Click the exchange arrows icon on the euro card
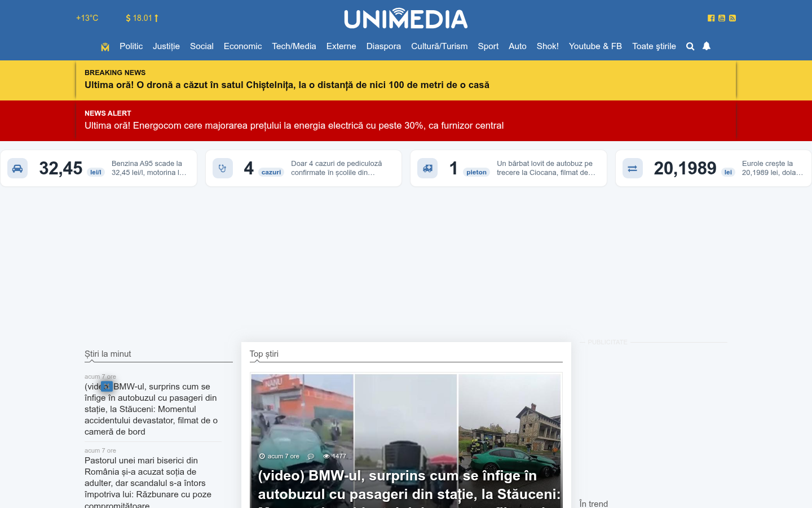 [633, 168]
